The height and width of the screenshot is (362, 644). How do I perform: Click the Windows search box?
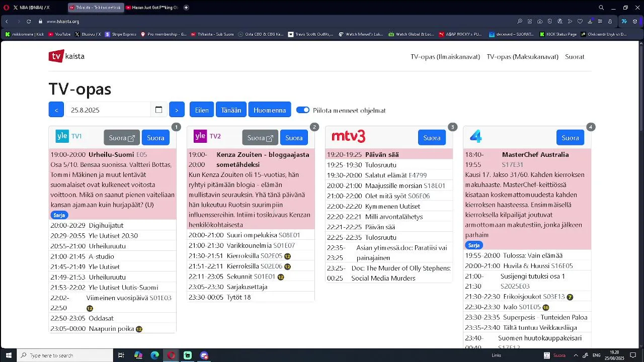(x=65, y=355)
